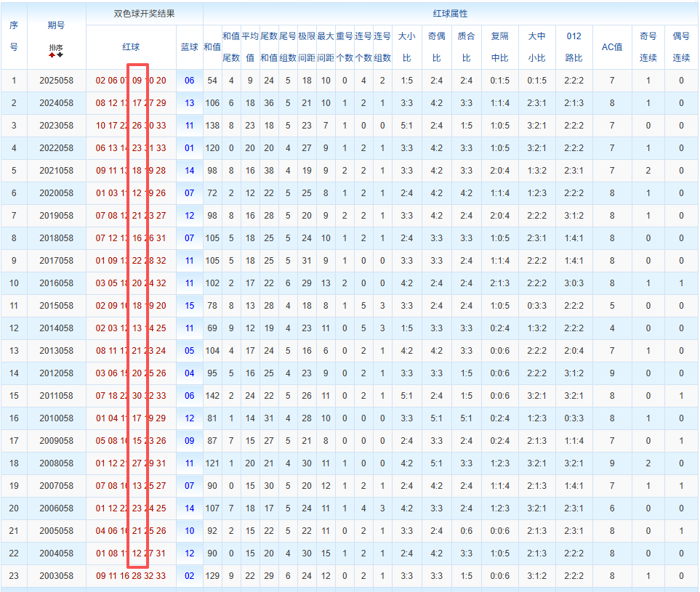Select the 红球属性 header section
The width and height of the screenshot is (700, 592).
pyautogui.click(x=450, y=14)
